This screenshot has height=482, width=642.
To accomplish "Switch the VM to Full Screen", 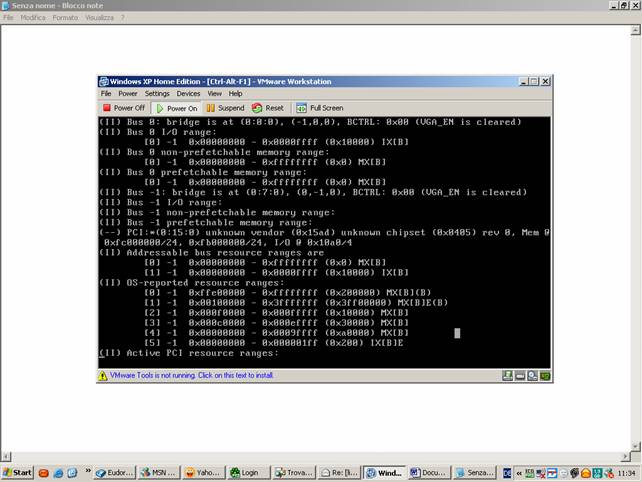I will [320, 108].
